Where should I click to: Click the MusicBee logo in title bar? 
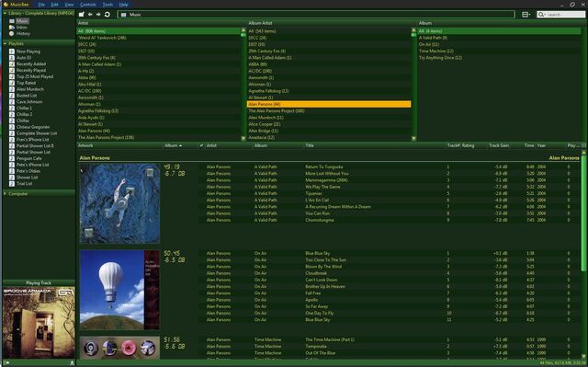click(x=6, y=4)
